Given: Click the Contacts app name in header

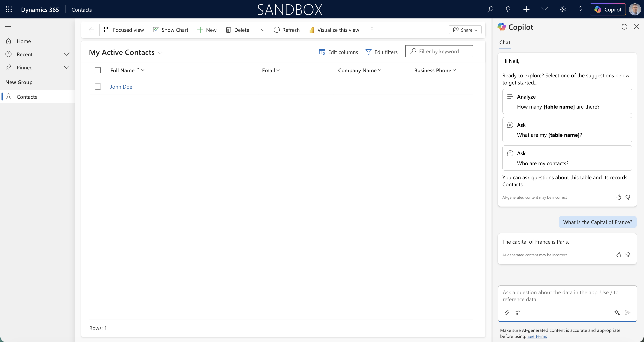Looking at the screenshot, I should [82, 10].
